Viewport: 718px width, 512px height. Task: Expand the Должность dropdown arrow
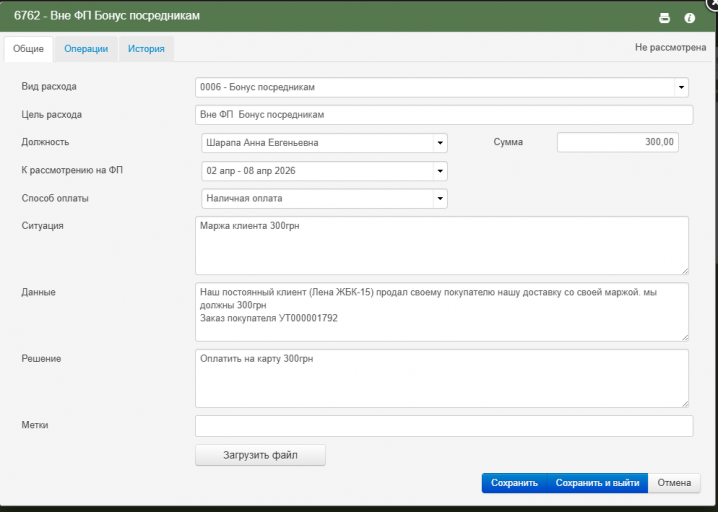coord(440,143)
